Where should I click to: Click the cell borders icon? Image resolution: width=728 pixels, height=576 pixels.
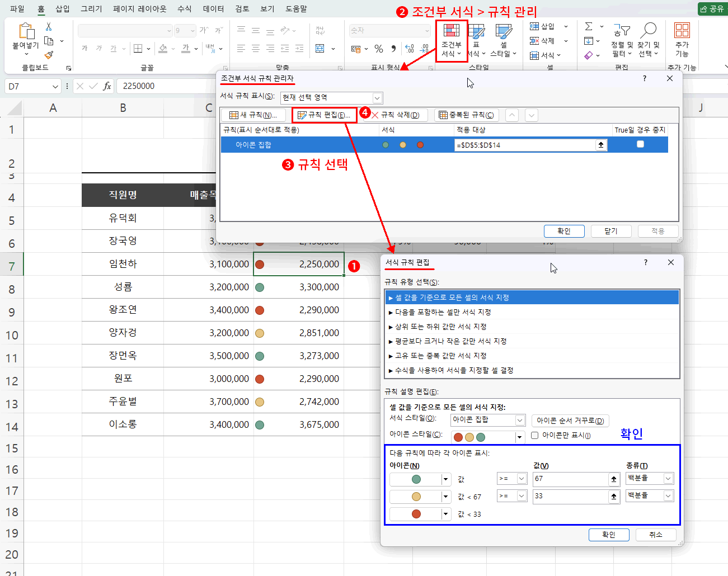coord(138,49)
